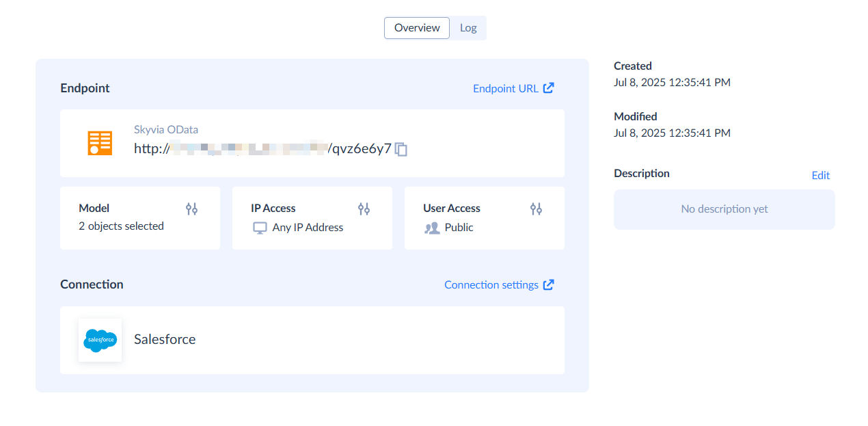Click the users icon beside Public
This screenshot has height=426, width=868.
(432, 228)
